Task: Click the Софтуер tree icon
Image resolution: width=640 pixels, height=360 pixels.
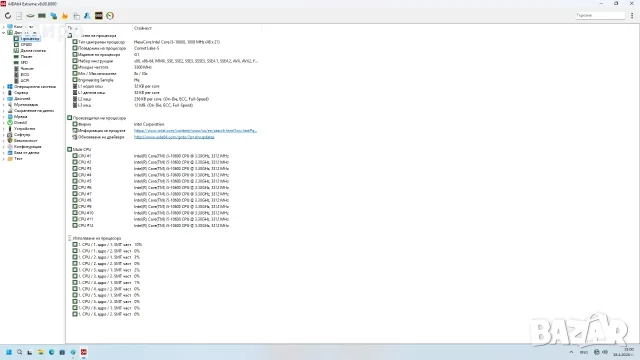Action: [10, 134]
